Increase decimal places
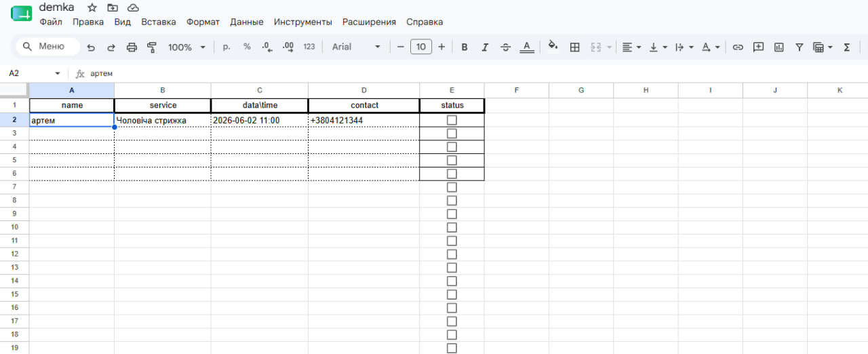The height and width of the screenshot is (354, 868). (288, 47)
